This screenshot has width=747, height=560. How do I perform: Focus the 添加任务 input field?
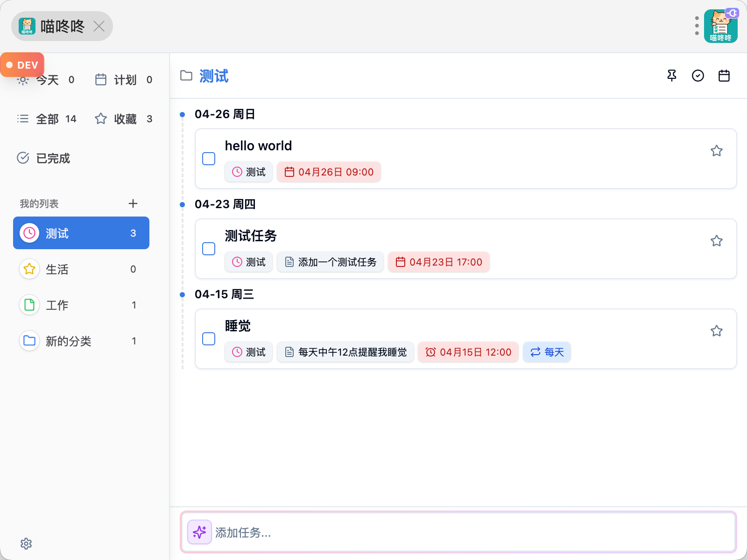tap(458, 532)
